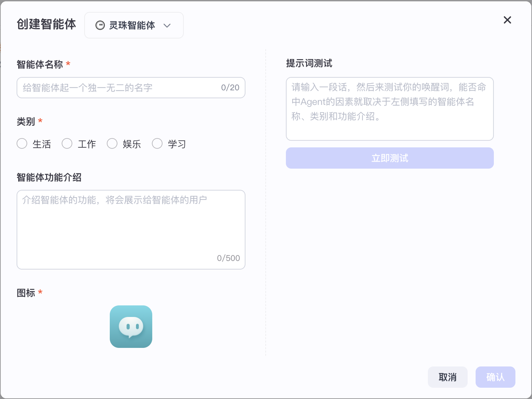
Task: Click the 0/20 name character counter
Action: [x=230, y=88]
